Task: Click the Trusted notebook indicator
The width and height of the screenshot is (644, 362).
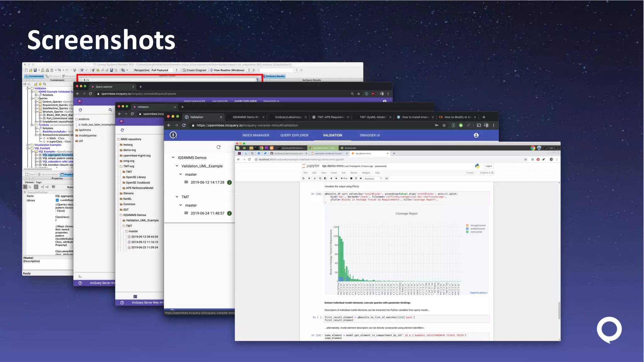Action: 470,173
